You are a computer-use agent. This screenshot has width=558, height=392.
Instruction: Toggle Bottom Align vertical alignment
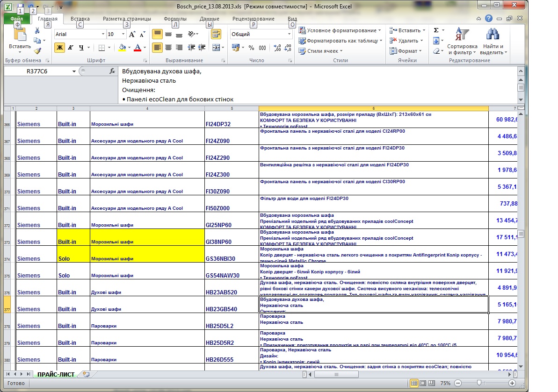pyautogui.click(x=179, y=34)
